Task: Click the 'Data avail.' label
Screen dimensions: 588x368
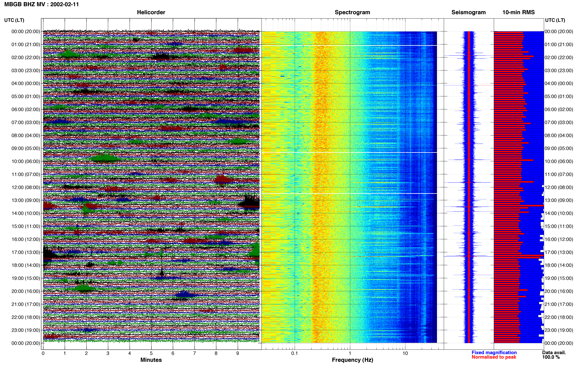Action: 554,352
